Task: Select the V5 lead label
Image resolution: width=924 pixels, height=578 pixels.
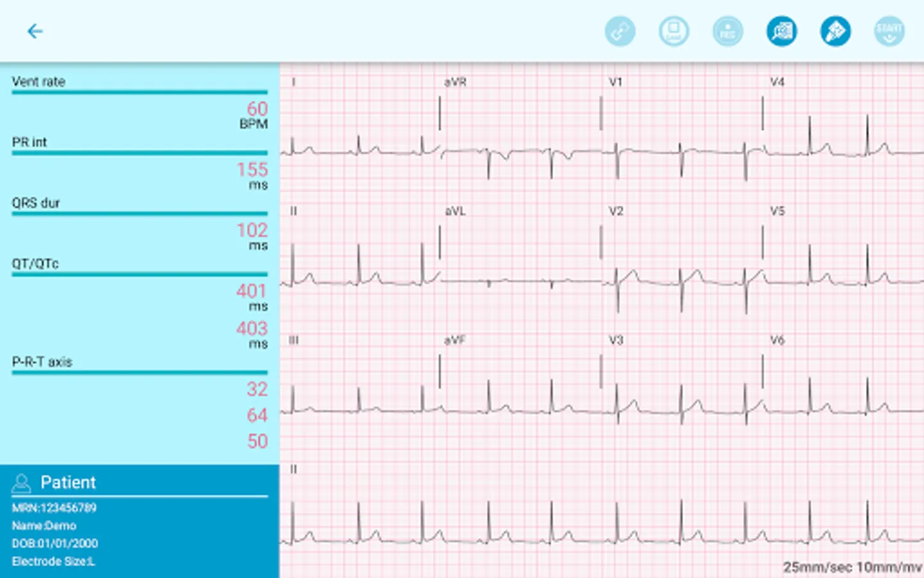Action: tap(777, 211)
